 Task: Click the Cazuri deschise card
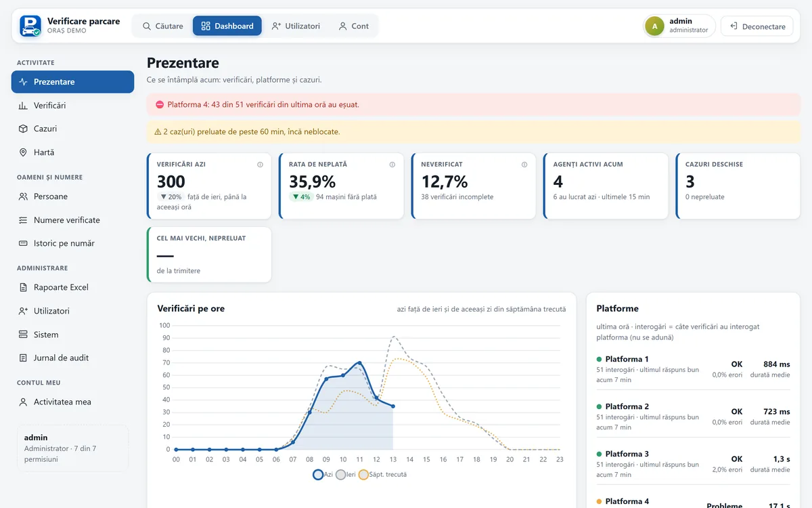point(738,186)
